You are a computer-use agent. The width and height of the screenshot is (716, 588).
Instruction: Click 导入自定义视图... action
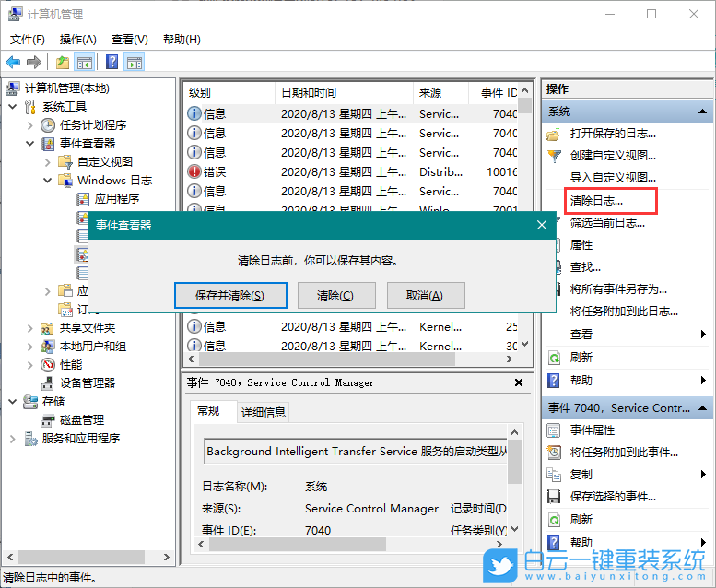point(613,177)
